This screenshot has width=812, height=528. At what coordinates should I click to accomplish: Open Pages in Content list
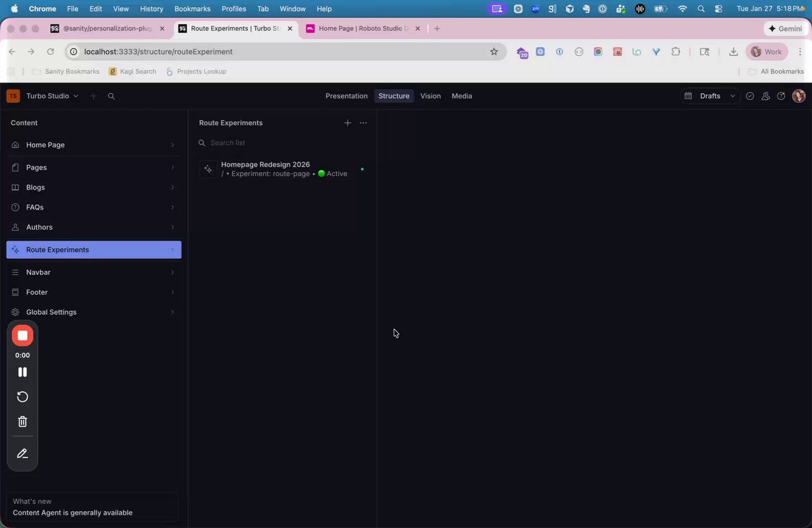click(94, 168)
